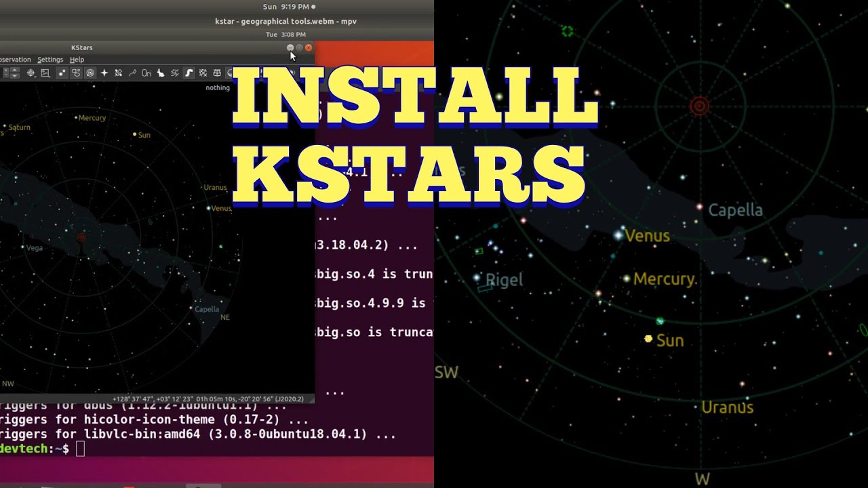Toggle solar system objects display icon

[90, 73]
